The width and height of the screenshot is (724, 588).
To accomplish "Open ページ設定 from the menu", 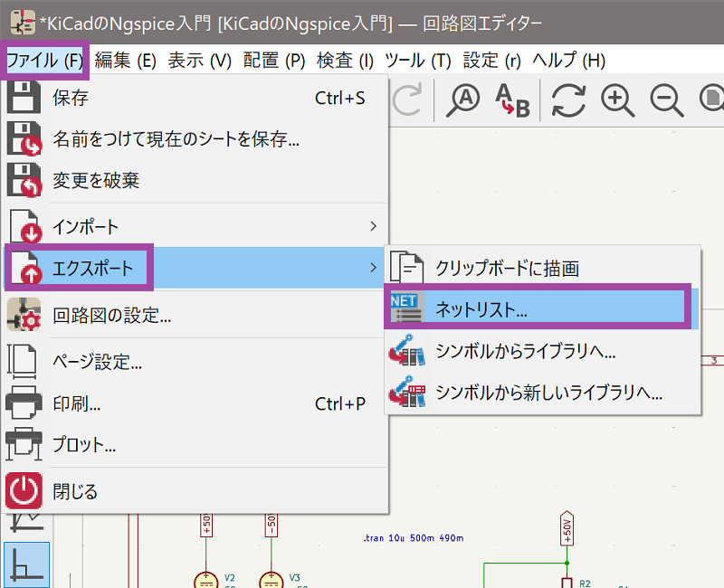I will pyautogui.click(x=195, y=362).
